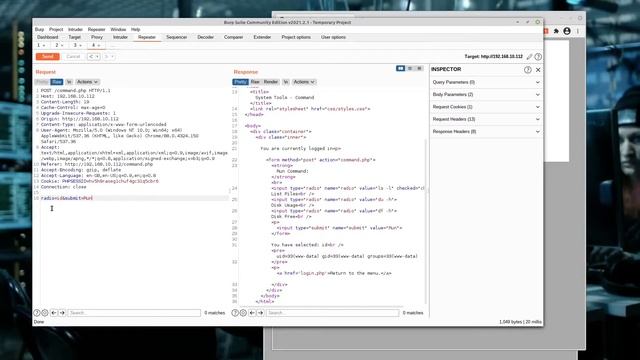Open the Inspector help icon

click(528, 70)
